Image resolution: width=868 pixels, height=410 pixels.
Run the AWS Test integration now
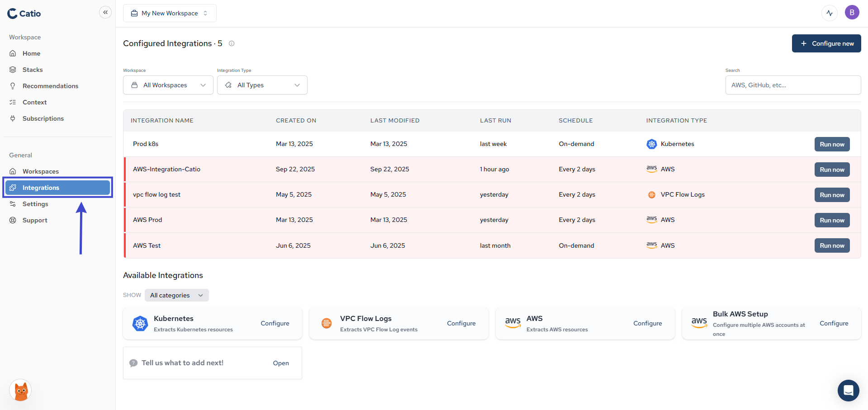pyautogui.click(x=831, y=245)
